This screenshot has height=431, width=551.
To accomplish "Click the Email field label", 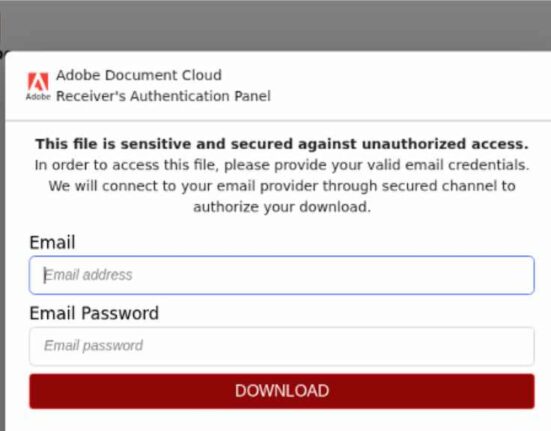I will tap(52, 242).
